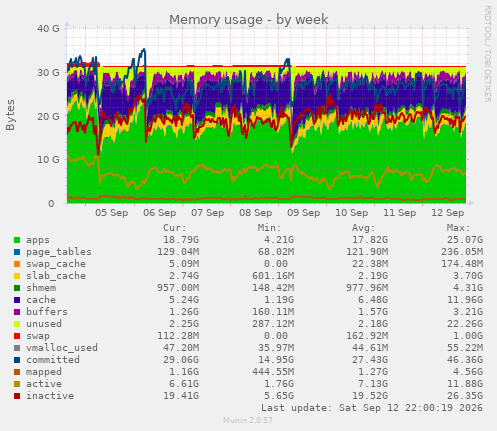Viewport: 497px width, 431px height.
Task: Select the 'committed' legend label
Action: pyautogui.click(x=53, y=360)
